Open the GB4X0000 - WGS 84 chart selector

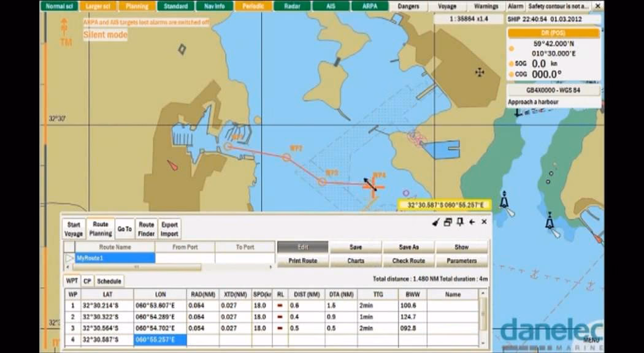click(553, 90)
